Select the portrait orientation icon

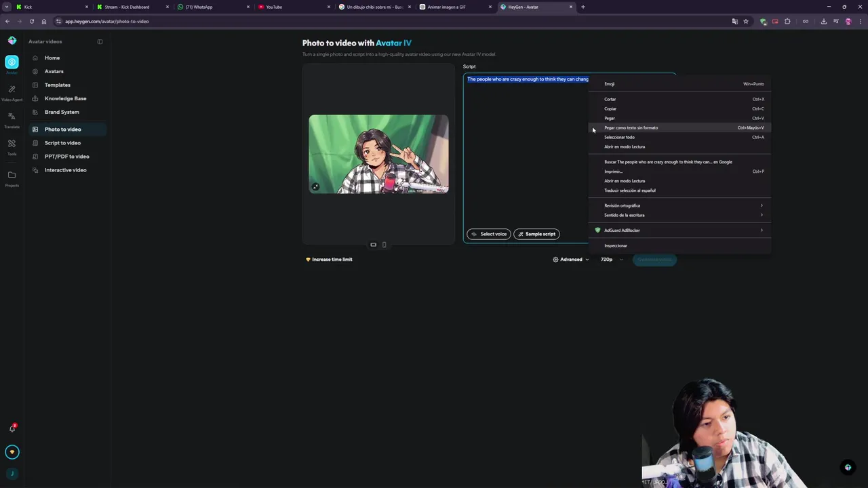point(384,245)
